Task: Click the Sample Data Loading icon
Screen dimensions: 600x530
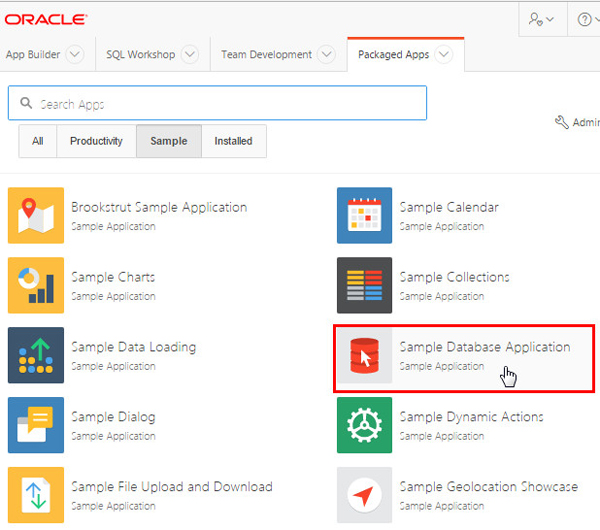Action: (36, 355)
